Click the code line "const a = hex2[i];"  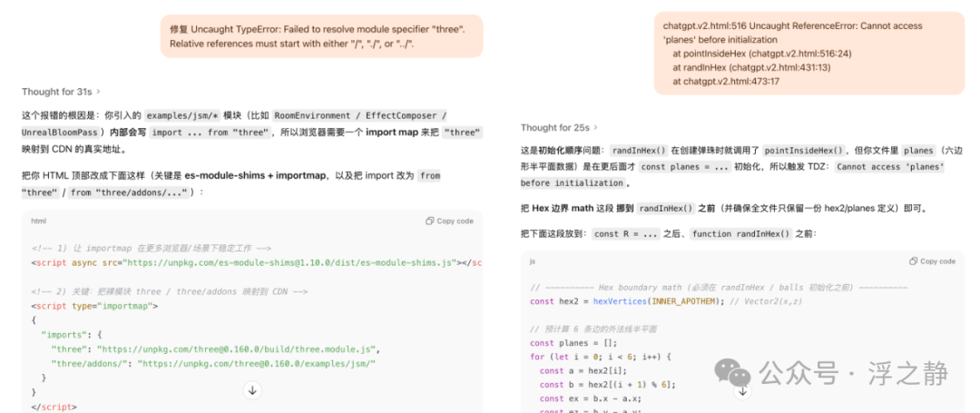pyautogui.click(x=583, y=371)
